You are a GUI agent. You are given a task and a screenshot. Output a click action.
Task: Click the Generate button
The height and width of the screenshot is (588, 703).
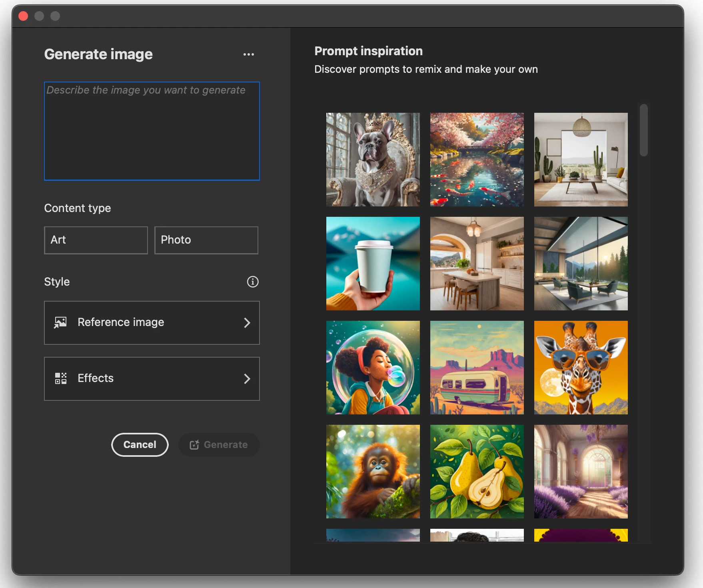(x=219, y=445)
